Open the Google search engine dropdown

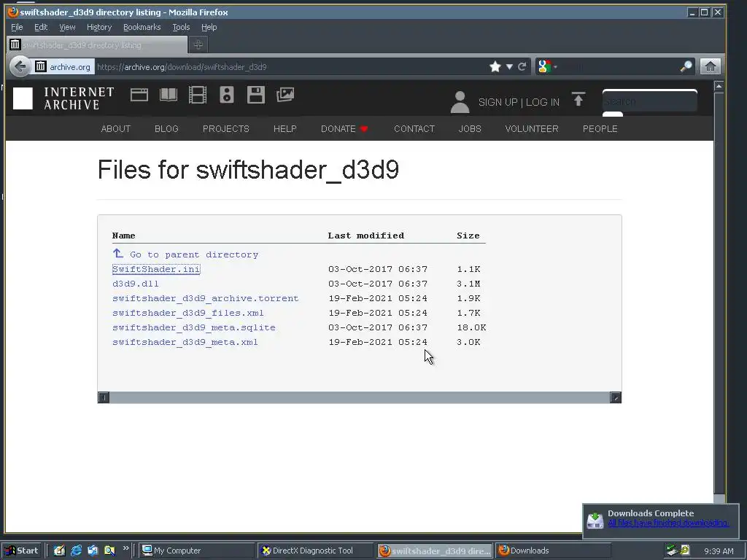pos(547,66)
